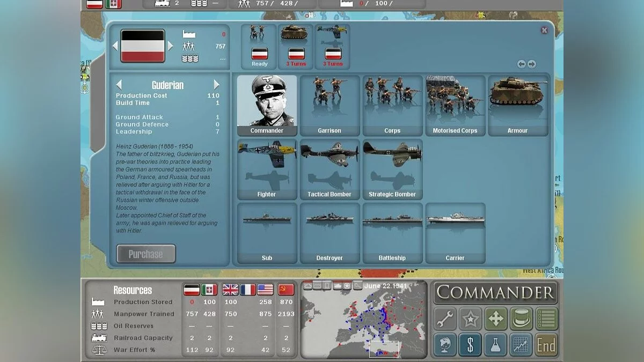Select the Ready infantry in production queue

click(x=260, y=46)
